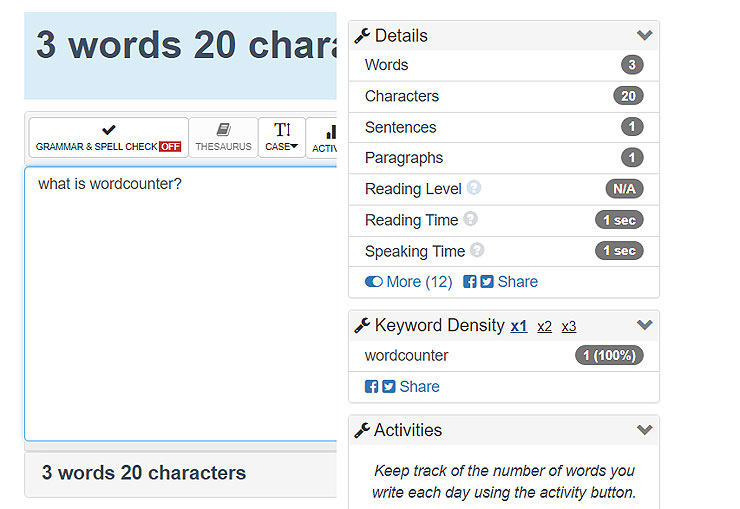The image size is (740, 509).
Task: Click the Paragraphs label in Details
Action: click(x=404, y=158)
